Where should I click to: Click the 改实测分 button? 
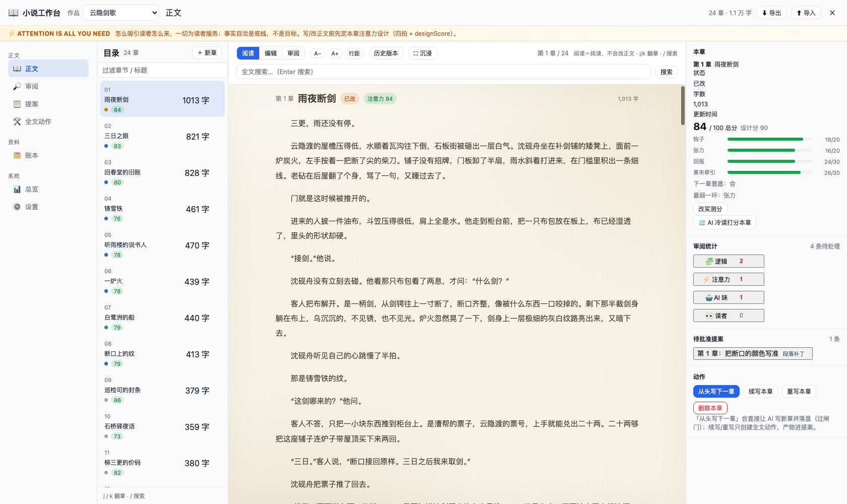[710, 209]
